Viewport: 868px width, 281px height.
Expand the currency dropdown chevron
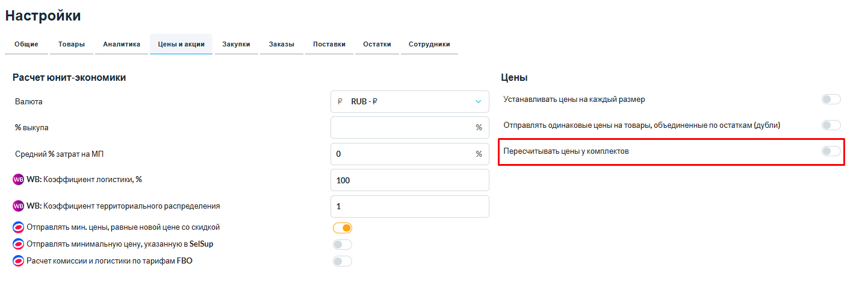point(479,102)
